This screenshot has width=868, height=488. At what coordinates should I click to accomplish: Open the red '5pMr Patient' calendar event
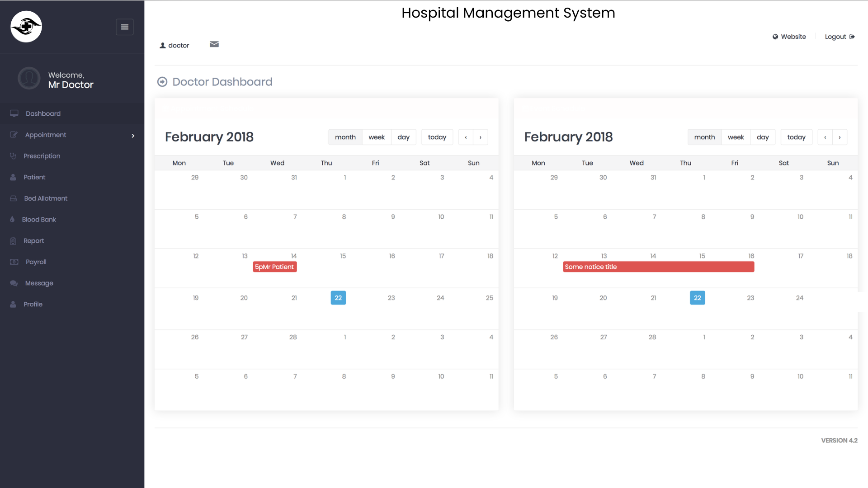tap(274, 267)
